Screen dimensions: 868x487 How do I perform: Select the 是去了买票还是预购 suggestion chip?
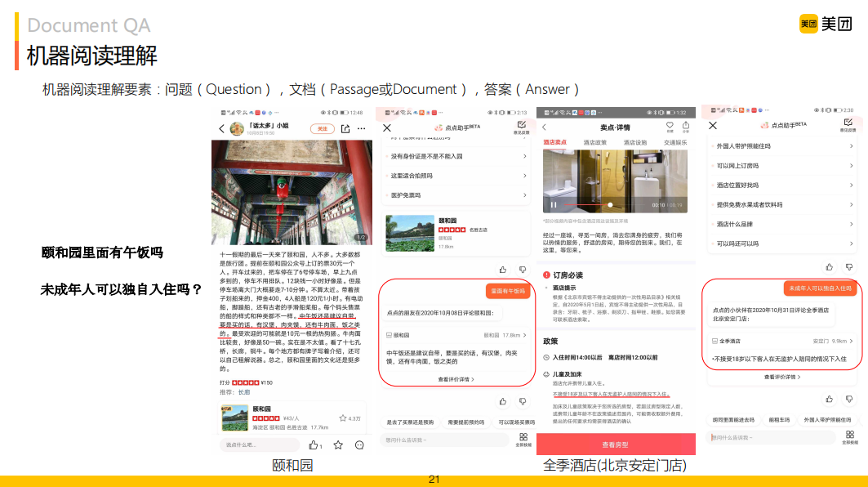pyautogui.click(x=410, y=422)
